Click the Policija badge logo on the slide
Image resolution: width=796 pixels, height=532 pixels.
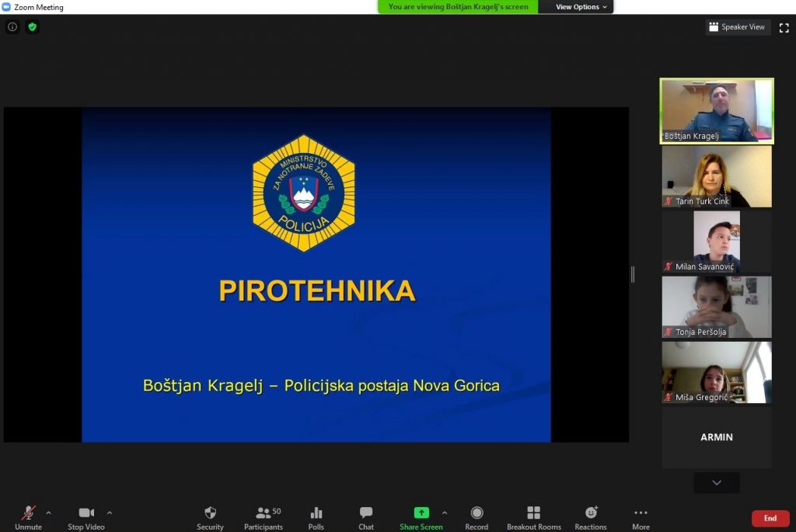304,193
